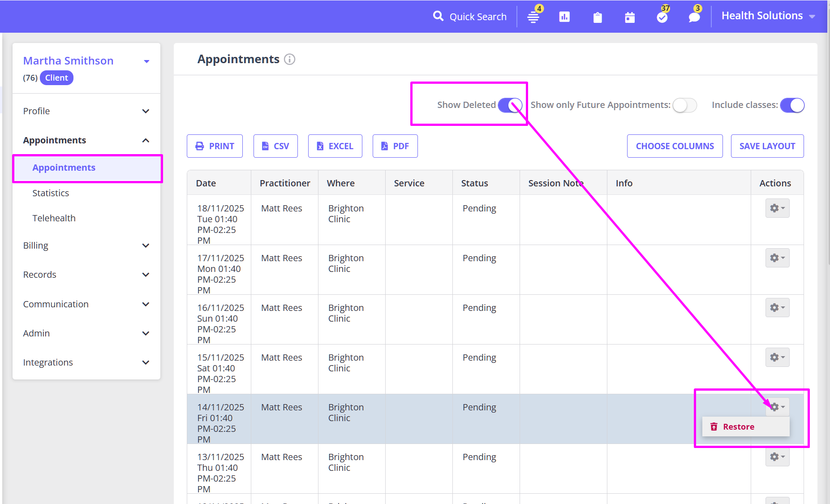This screenshot has height=504, width=830.
Task: Click the Appointments info circle icon
Action: pyautogui.click(x=290, y=59)
